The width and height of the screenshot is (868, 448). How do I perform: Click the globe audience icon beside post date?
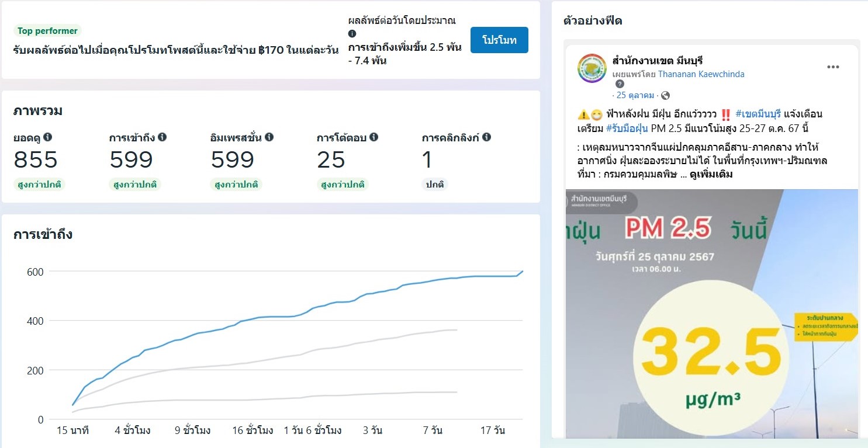tap(665, 95)
